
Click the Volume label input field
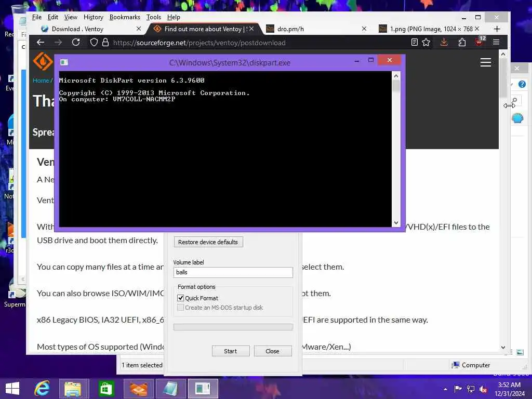coord(233,272)
